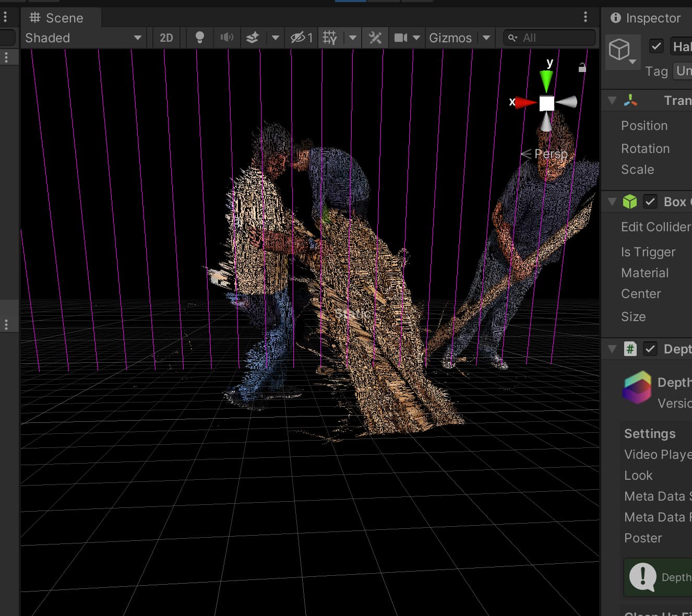Click the red X axis gizmo cone
692x616 pixels.
coord(525,102)
